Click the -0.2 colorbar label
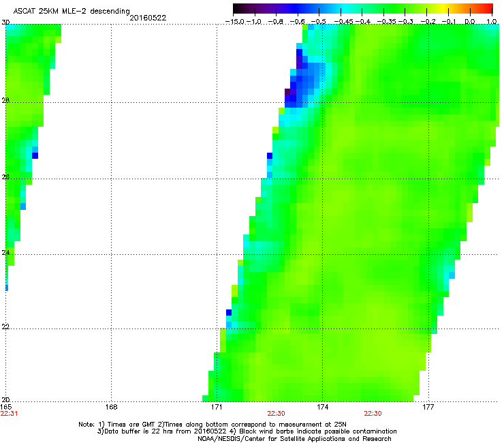Image resolution: width=504 pixels, height=443 pixels. (428, 22)
